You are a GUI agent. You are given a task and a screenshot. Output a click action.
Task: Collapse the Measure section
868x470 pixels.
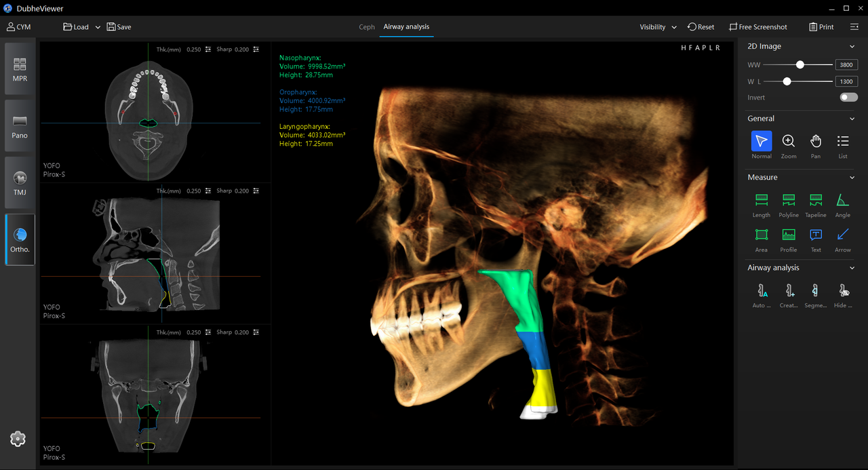click(x=852, y=178)
